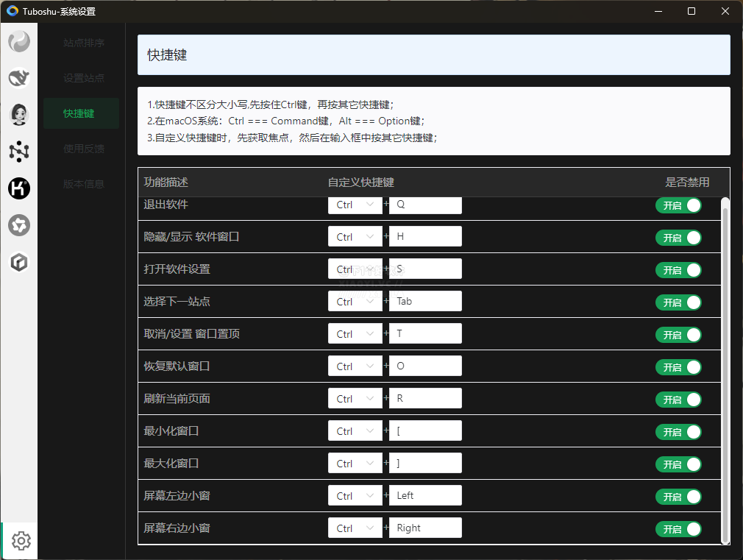Minimize the Tuboshu settings window

point(658,11)
